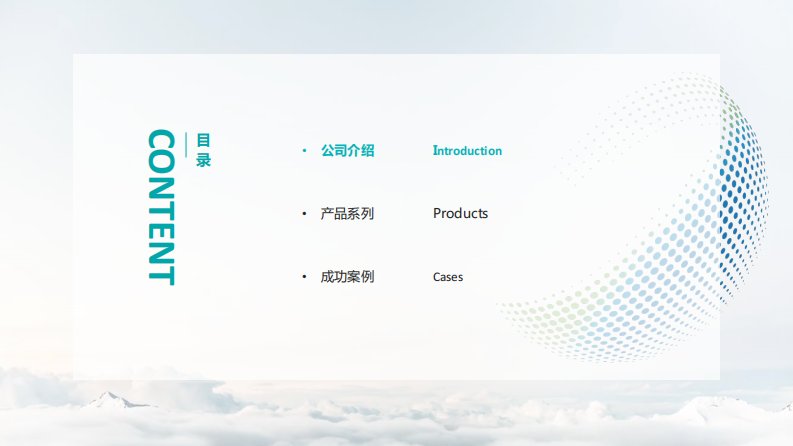The width and height of the screenshot is (793, 446).
Task: Select the 产品系列 section item
Action: [347, 214]
